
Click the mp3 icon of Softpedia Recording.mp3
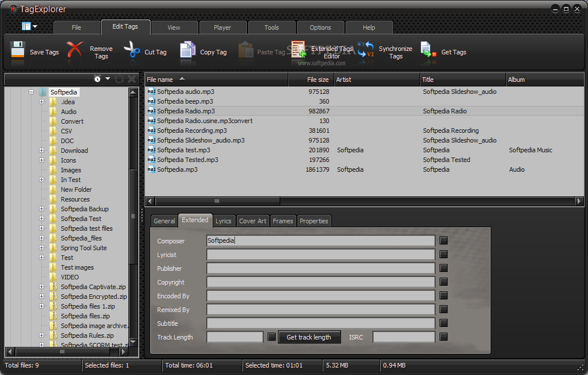point(151,131)
